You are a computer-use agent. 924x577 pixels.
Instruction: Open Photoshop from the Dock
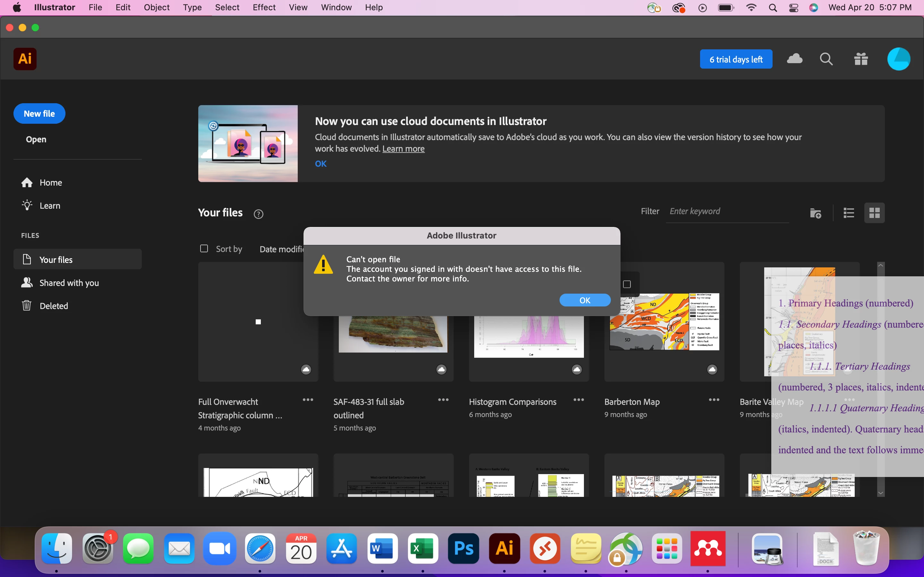click(464, 549)
